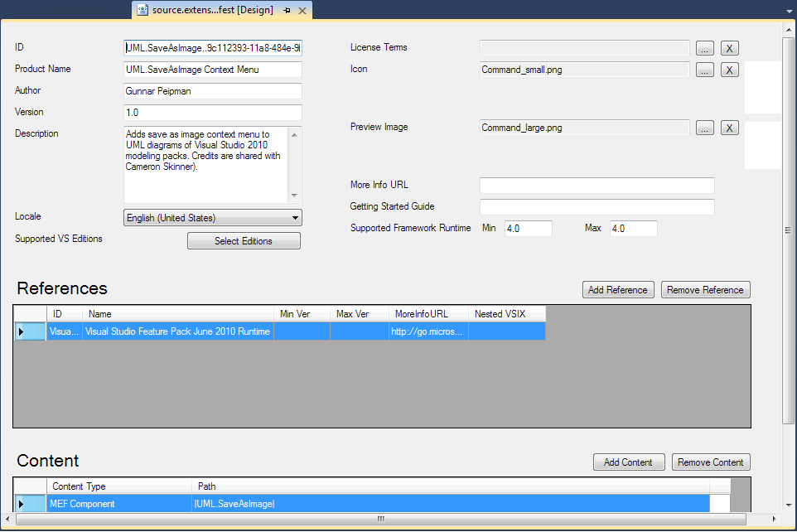This screenshot has width=797, height=532.
Task: Click the Select Editions button
Action: (x=244, y=241)
